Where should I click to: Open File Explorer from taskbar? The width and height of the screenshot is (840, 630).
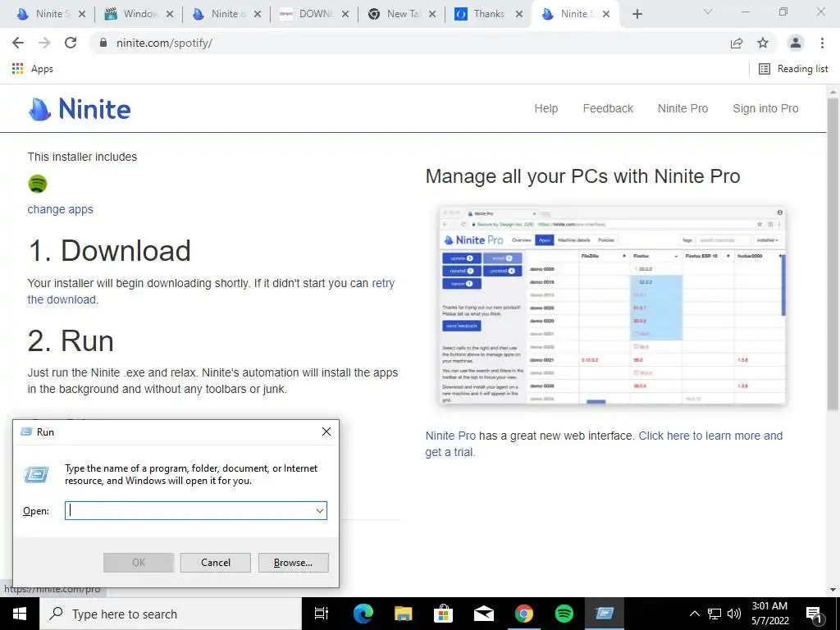(x=403, y=614)
